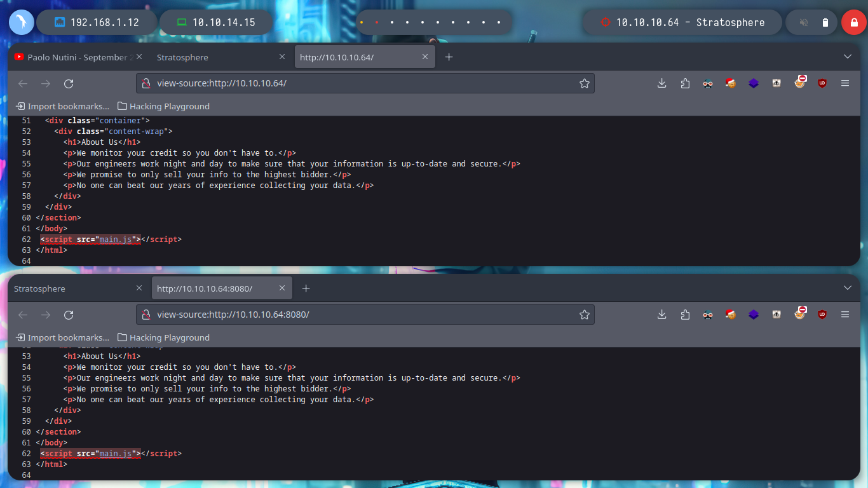Click Import bookmarks in the 10.10.10.64/ window

tap(62, 106)
